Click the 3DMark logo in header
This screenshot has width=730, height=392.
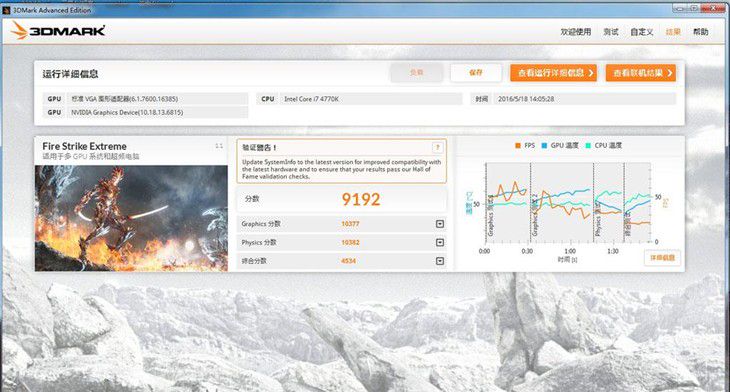click(59, 31)
